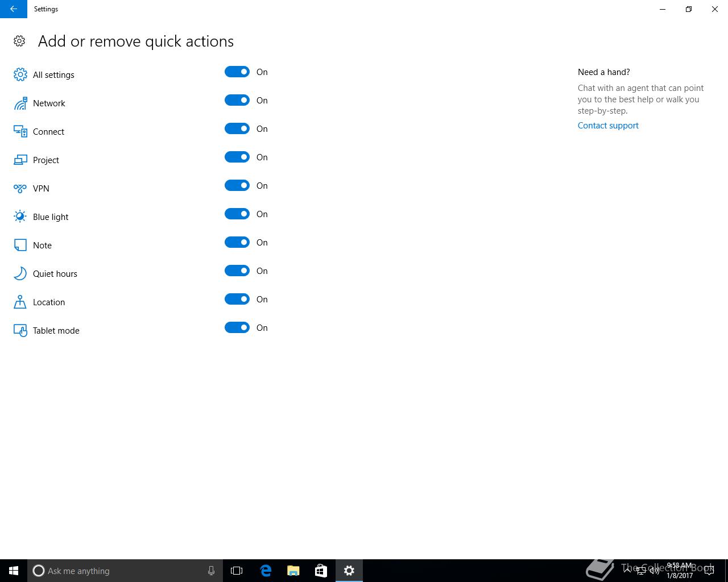
Task: Launch Microsoft Edge from the taskbar
Action: coord(266,571)
